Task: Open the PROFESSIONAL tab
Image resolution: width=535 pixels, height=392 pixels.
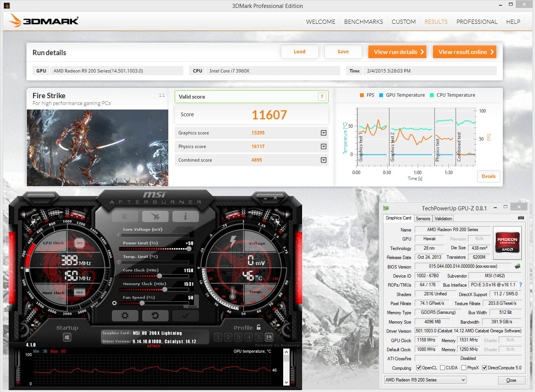Action: click(477, 22)
